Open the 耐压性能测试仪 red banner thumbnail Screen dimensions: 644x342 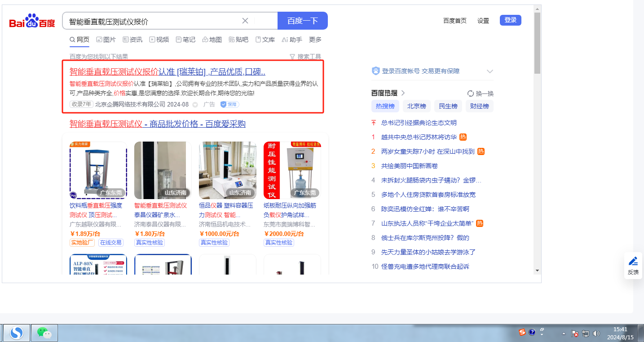coord(292,170)
